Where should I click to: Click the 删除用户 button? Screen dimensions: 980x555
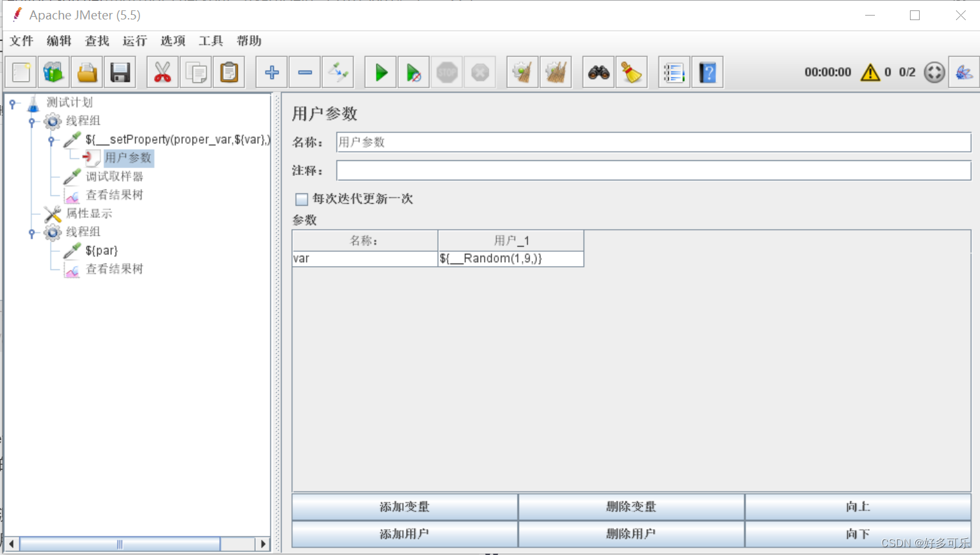pyautogui.click(x=631, y=534)
